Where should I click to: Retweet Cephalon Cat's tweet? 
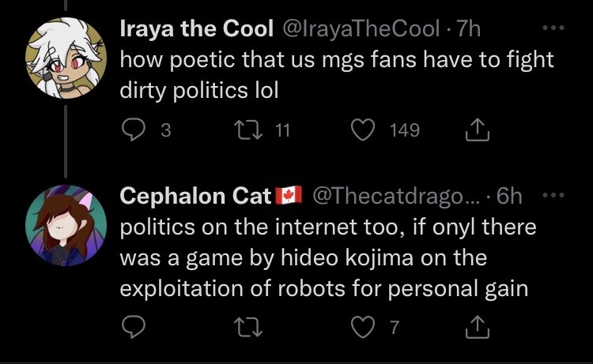pyautogui.click(x=248, y=327)
